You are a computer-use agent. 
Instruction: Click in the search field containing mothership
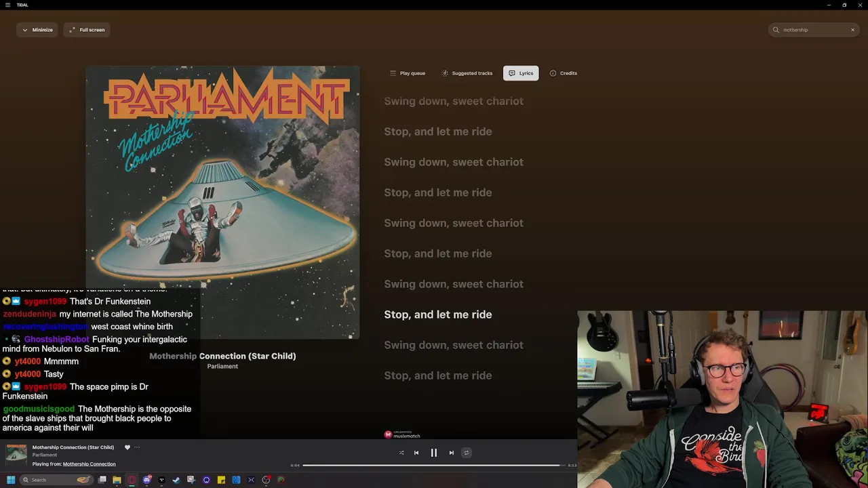tap(814, 30)
